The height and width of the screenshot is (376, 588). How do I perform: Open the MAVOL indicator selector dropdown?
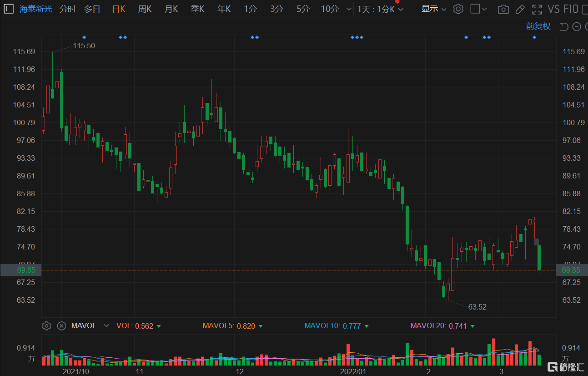(106, 326)
